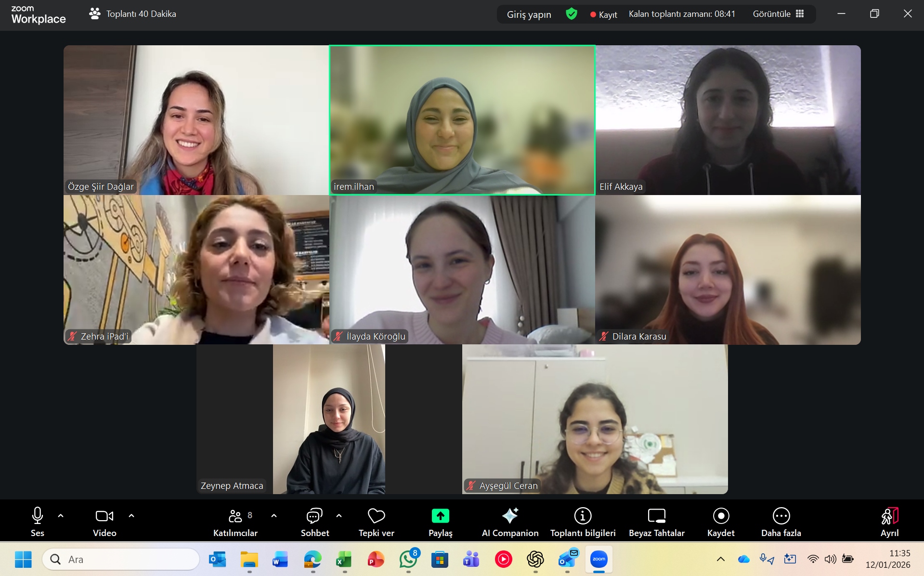Expand the arrow beside Katılımcılar

coord(274,516)
